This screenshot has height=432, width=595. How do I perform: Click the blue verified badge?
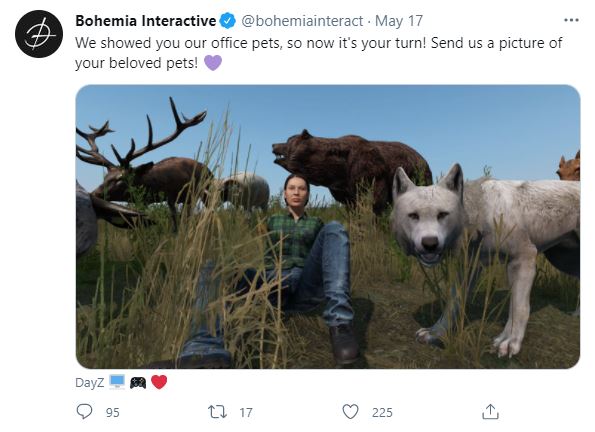[x=228, y=21]
